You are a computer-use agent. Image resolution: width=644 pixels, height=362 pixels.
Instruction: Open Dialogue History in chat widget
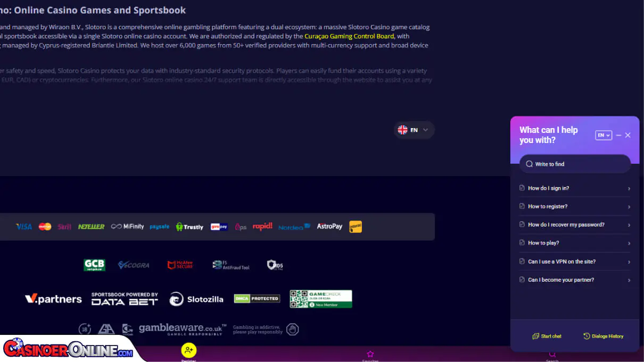(603, 336)
